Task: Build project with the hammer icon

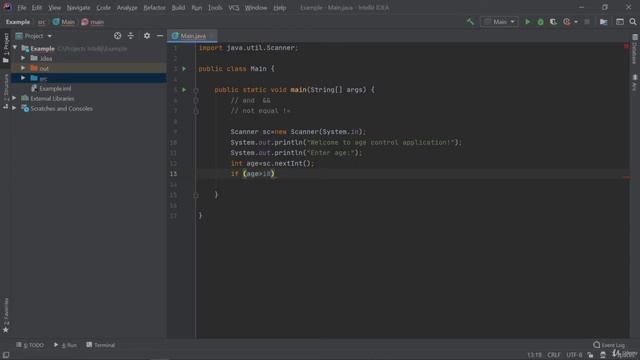Action: (471, 22)
